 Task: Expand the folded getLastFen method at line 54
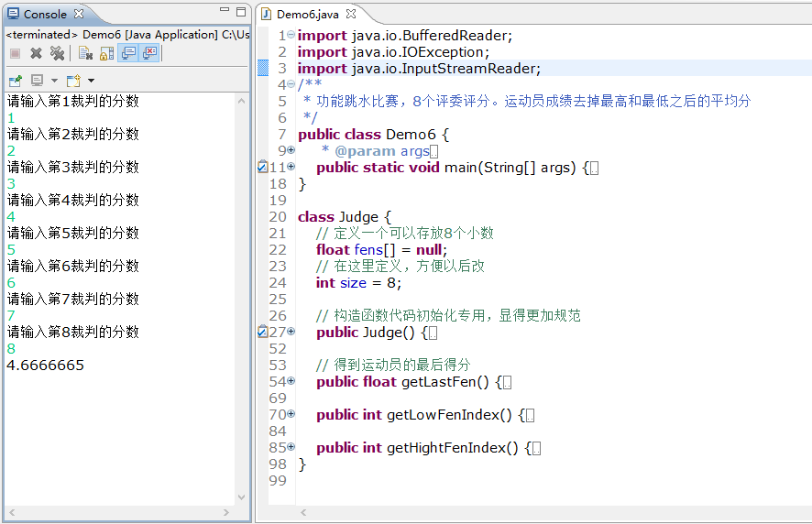(x=291, y=381)
